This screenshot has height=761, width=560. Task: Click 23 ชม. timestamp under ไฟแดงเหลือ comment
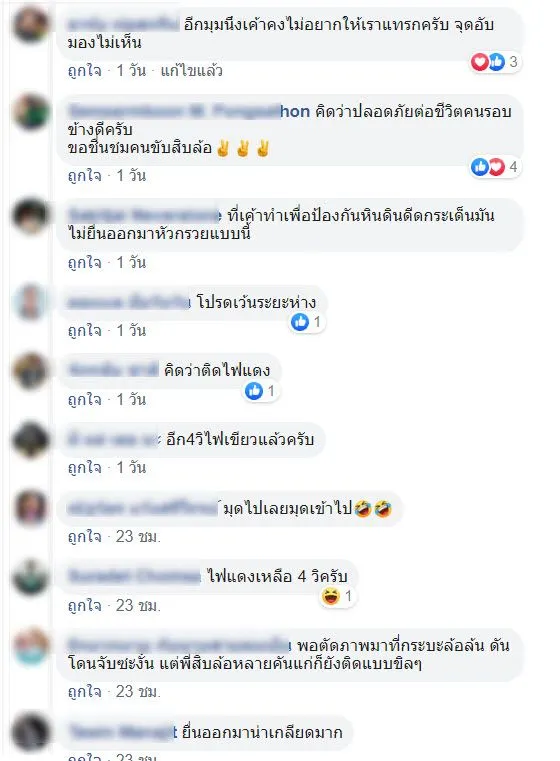tap(138, 605)
